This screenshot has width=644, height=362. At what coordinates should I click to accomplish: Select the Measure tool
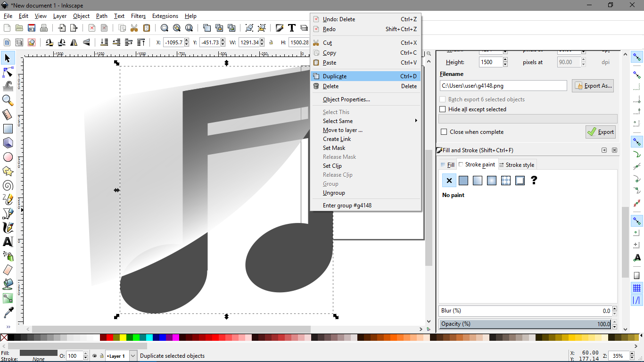[x=8, y=115]
